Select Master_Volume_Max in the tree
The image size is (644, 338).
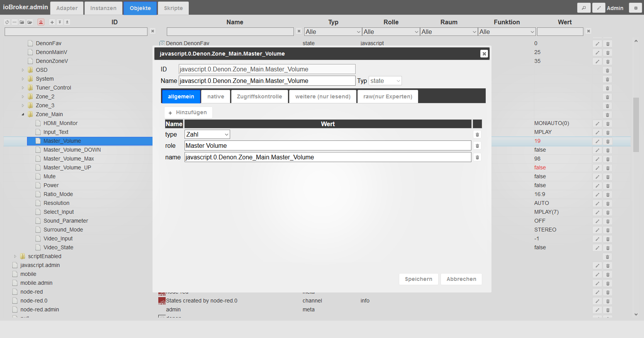point(69,159)
